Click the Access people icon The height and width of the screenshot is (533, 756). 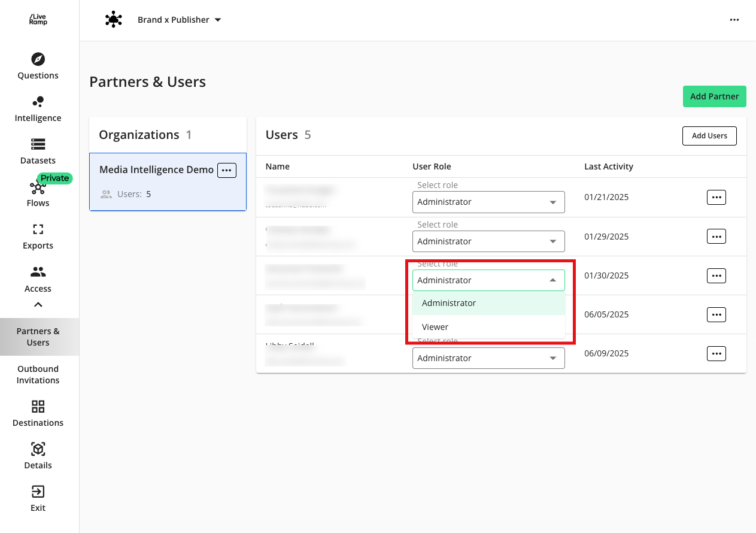tap(38, 272)
